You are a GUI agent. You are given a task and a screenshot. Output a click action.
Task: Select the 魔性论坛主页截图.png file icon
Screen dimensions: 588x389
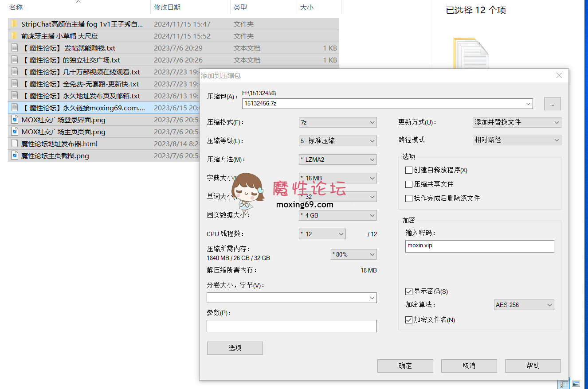[x=15, y=156]
